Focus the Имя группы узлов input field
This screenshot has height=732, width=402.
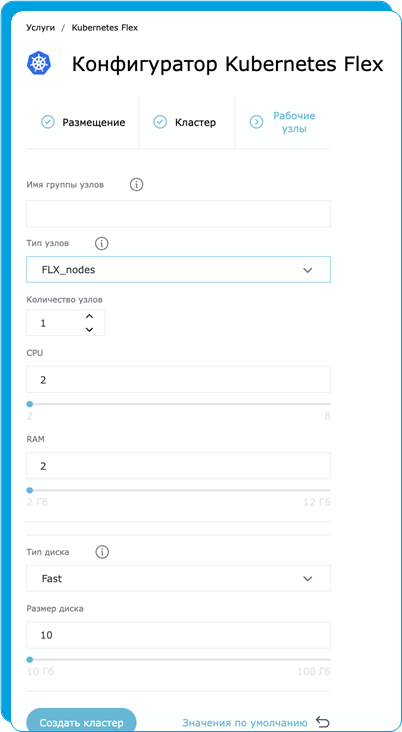tap(178, 214)
